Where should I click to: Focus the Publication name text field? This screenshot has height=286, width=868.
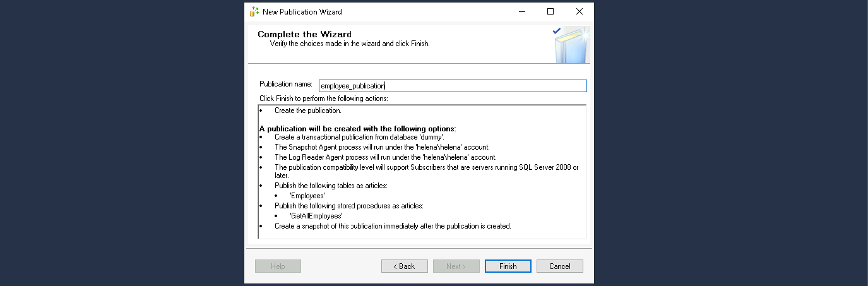coord(452,86)
